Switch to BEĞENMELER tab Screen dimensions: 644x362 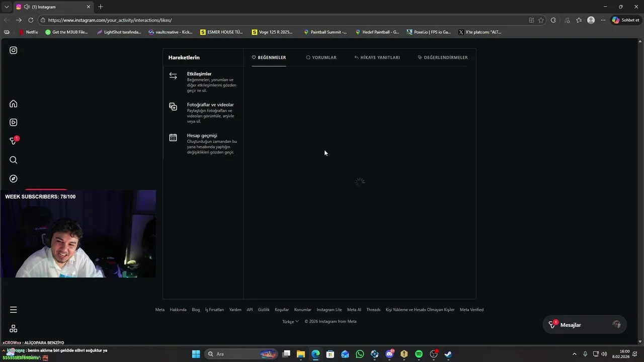click(x=269, y=57)
